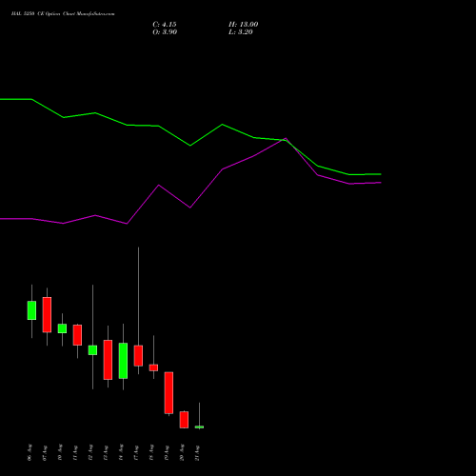Screen dimensions: 476x476
Task: Click the '17 Aug' date axis label
Action: pyautogui.click(x=136, y=452)
